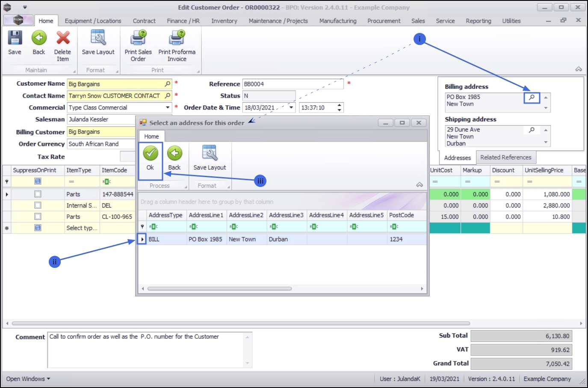Open the Order Date calendar dropdown
This screenshot has height=388, width=588.
coord(292,108)
